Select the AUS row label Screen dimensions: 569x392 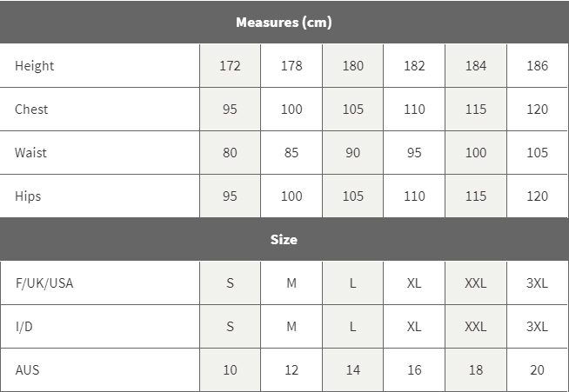click(x=27, y=370)
